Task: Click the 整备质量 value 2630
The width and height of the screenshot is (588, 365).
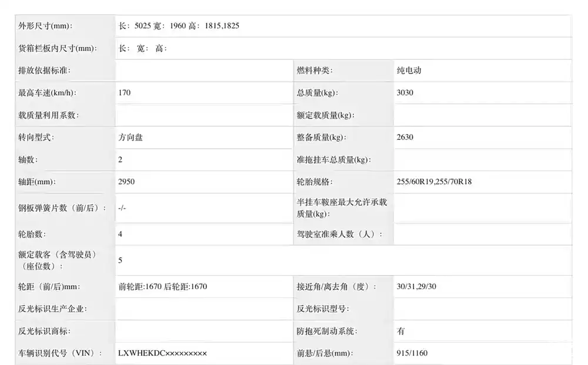Action: tap(405, 138)
